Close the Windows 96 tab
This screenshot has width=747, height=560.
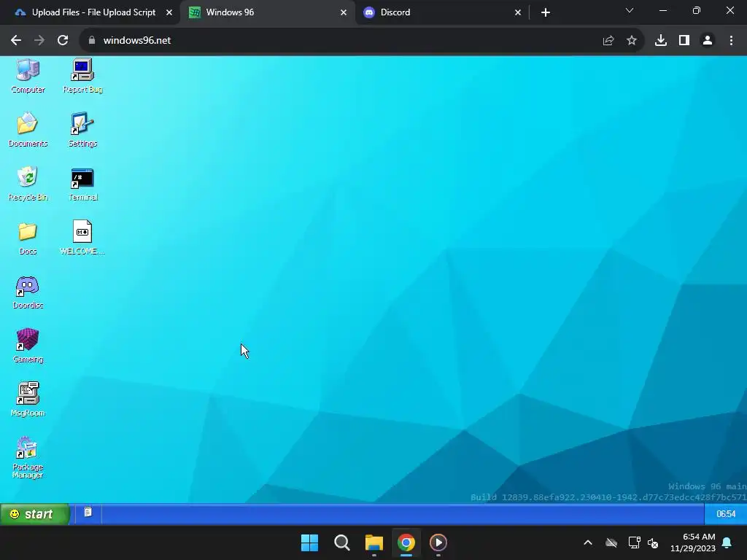[x=344, y=12]
